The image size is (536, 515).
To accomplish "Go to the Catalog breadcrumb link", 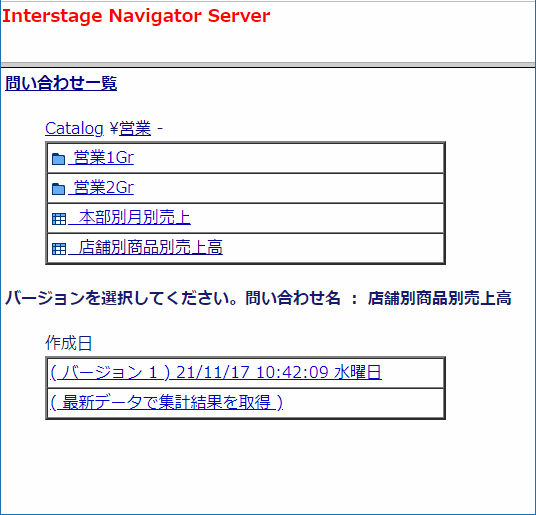I will click(74, 129).
